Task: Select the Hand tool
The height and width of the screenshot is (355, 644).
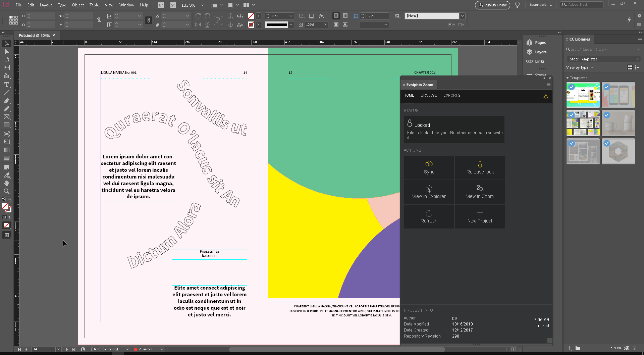Action: click(x=6, y=183)
